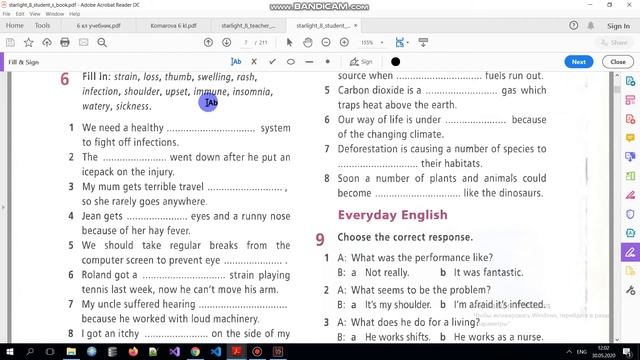Click the blue Next button
The height and width of the screenshot is (360, 640).
tap(578, 62)
